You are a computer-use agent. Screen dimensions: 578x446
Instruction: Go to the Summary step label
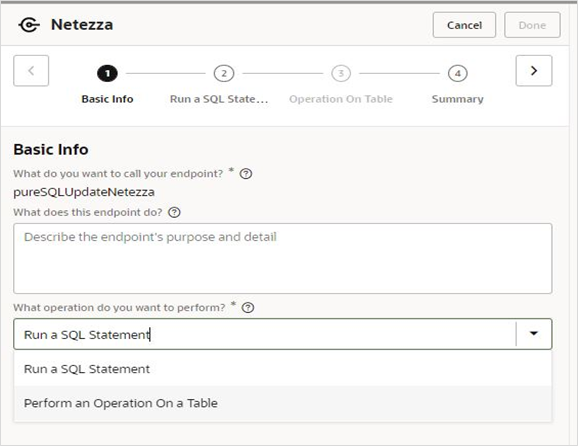point(457,99)
